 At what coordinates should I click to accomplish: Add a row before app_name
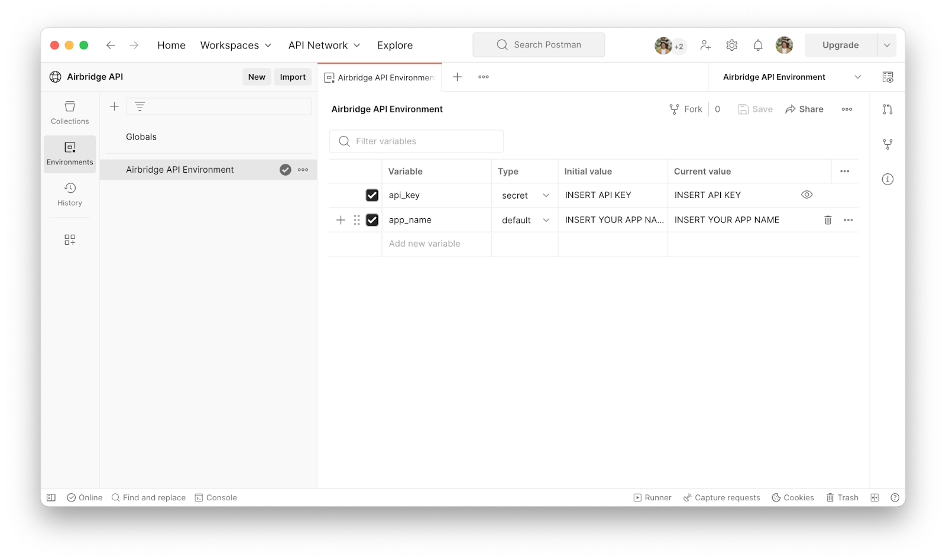(x=341, y=220)
